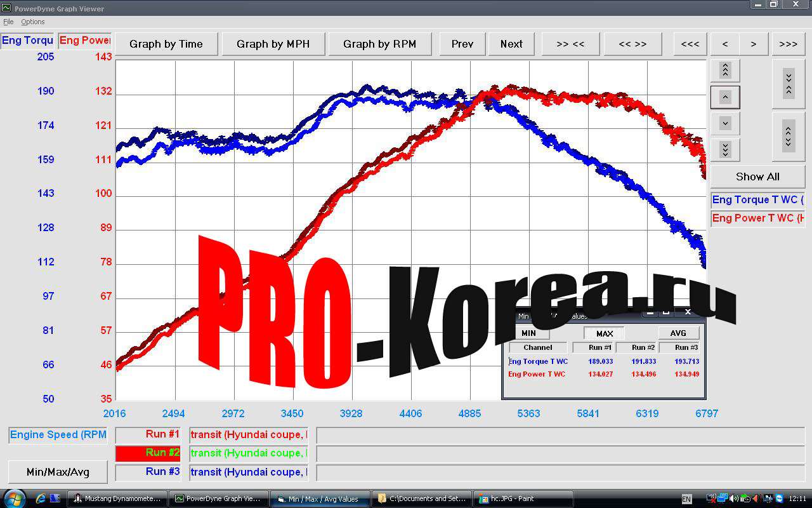Toggle the Run #3 selector

coord(148,472)
